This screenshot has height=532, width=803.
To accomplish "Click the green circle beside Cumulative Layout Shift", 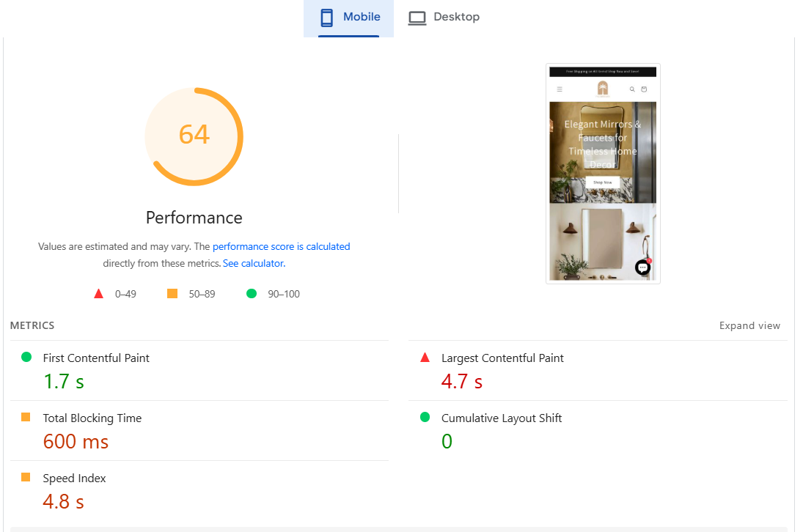I will tap(425, 418).
